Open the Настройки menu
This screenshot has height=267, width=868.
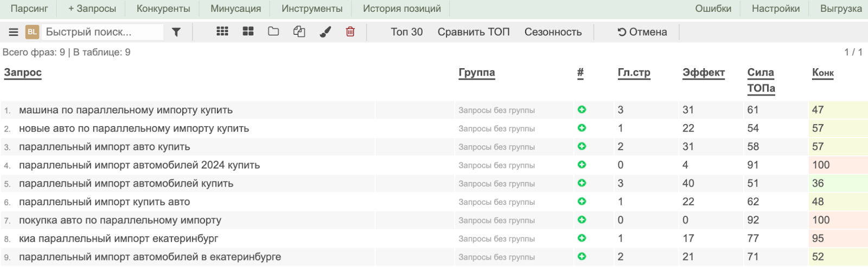[775, 9]
